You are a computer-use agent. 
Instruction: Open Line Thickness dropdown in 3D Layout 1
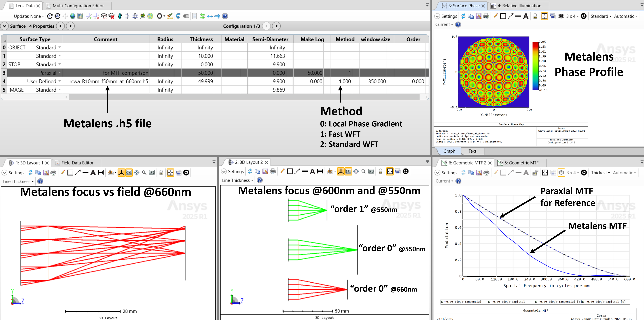(x=18, y=181)
